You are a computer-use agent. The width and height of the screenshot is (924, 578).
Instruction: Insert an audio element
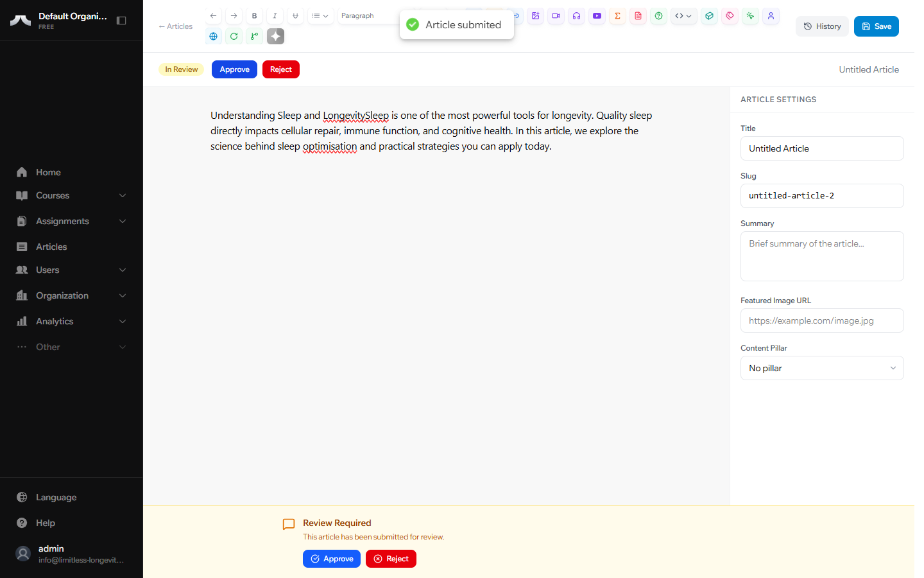[576, 15]
